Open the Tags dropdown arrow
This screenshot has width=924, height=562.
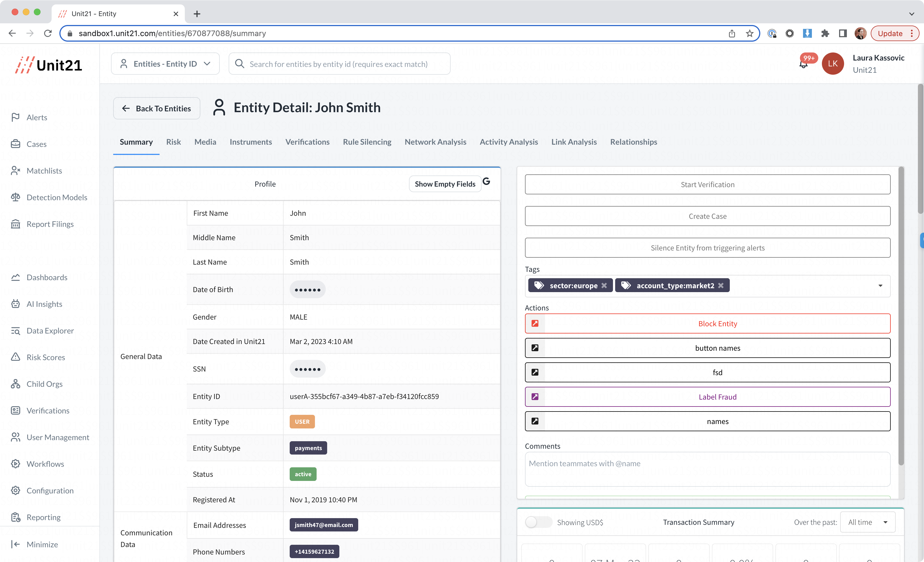pos(880,286)
